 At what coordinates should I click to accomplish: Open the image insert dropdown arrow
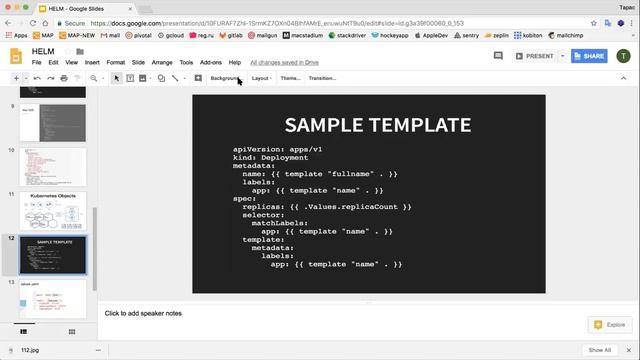pyautogui.click(x=151, y=78)
